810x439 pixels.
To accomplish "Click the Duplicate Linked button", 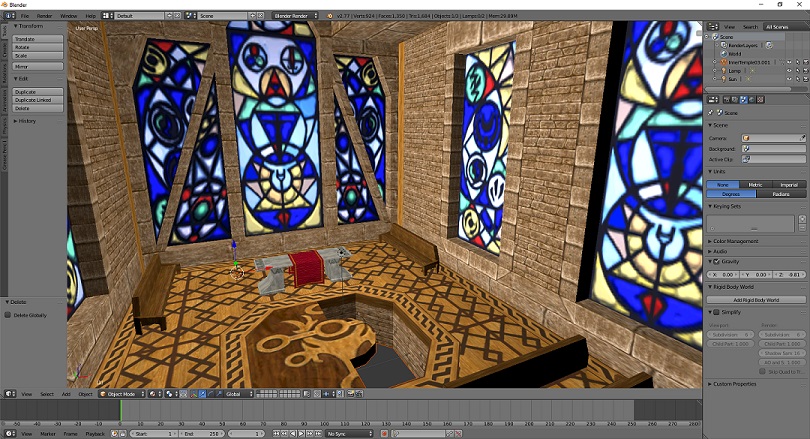I will [x=38, y=100].
